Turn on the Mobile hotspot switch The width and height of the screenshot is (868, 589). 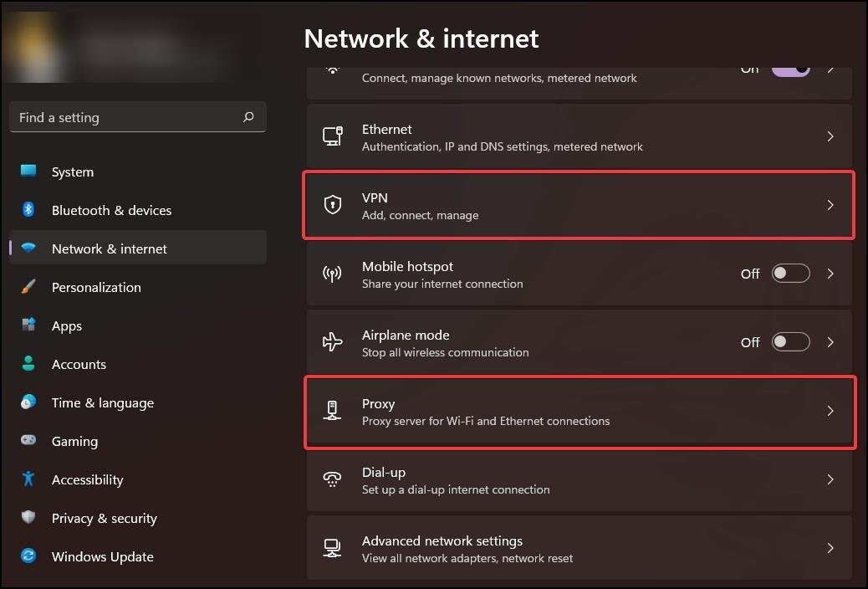point(790,274)
